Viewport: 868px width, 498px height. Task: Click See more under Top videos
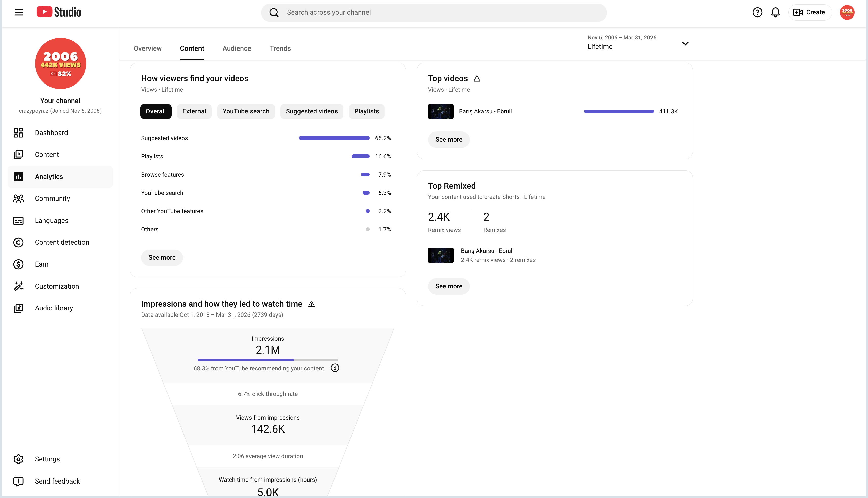(449, 140)
